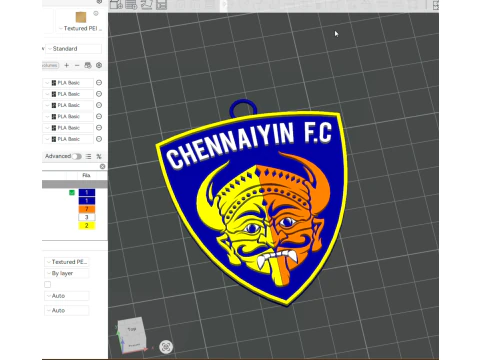Click the edit icon of the first PLA Basic row

point(99,83)
